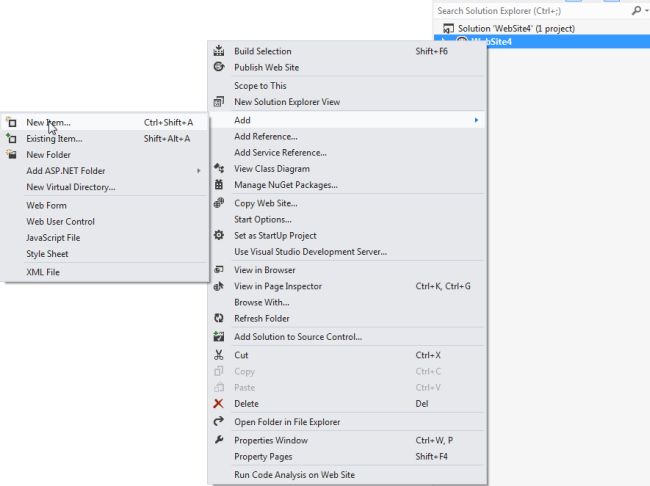This screenshot has width=650, height=486.
Task: Select Run Code Analysis on Web Site
Action: tap(347, 475)
